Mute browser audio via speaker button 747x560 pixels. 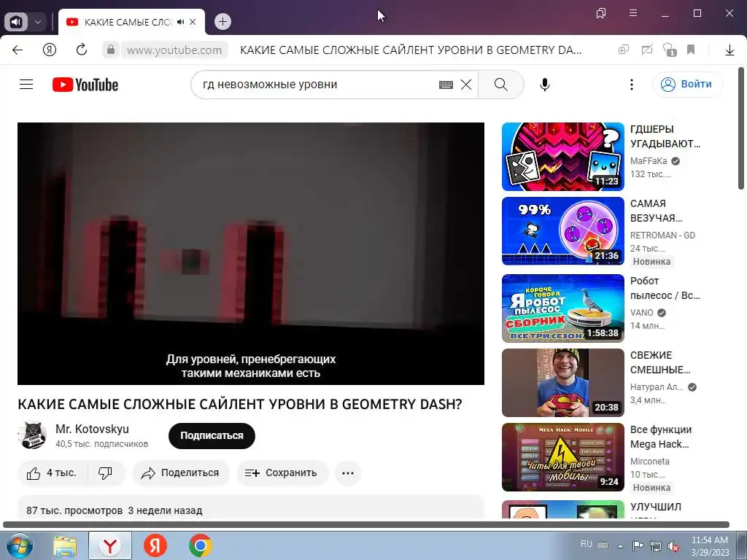pyautogui.click(x=16, y=22)
